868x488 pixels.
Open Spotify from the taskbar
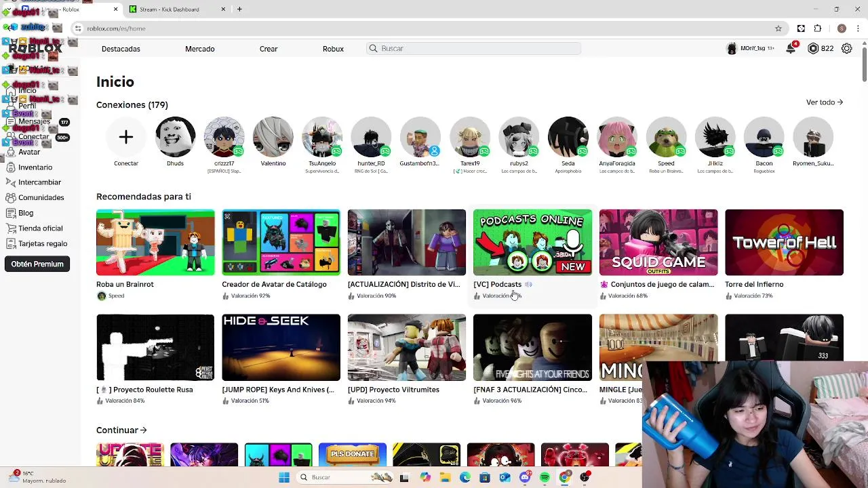point(545,477)
